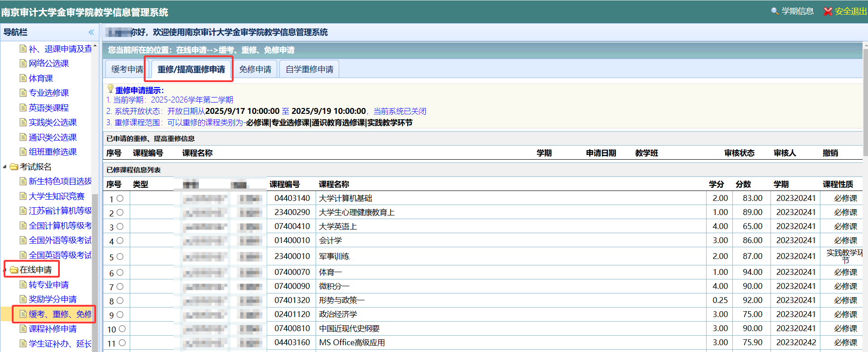868x352 pixels.
Task: Collapse navigation panel with double-chevron icon
Action: click(x=91, y=32)
